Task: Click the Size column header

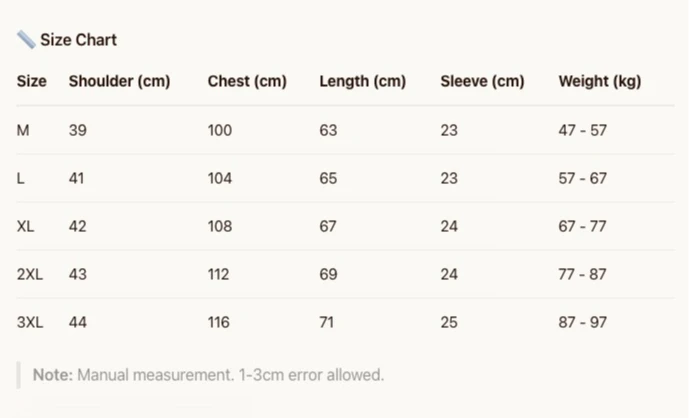Action: (32, 81)
